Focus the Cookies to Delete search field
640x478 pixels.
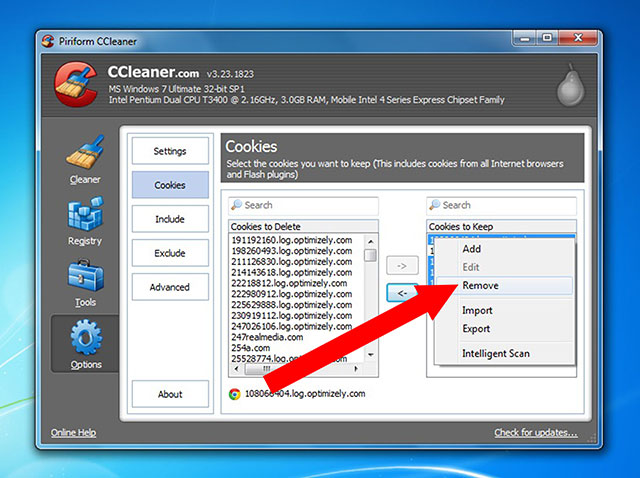coord(303,205)
